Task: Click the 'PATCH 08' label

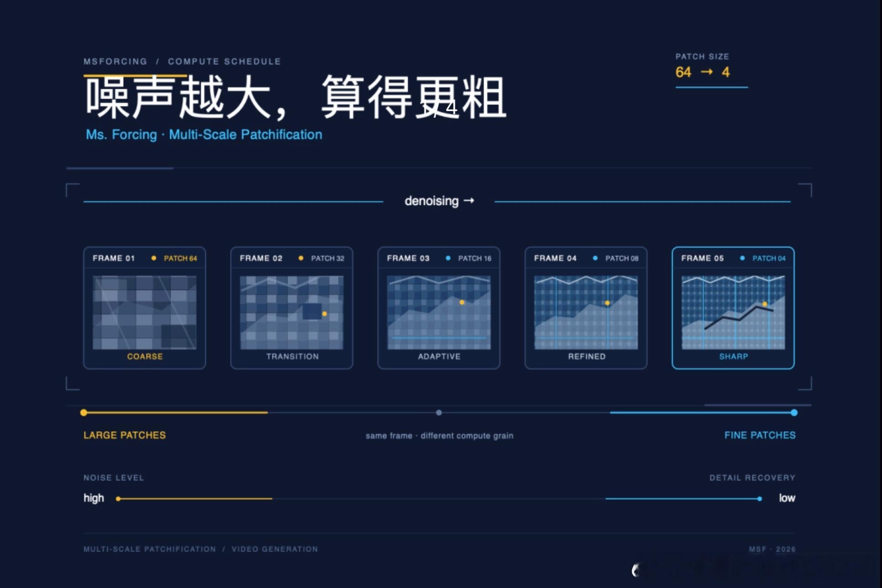Action: (x=622, y=258)
